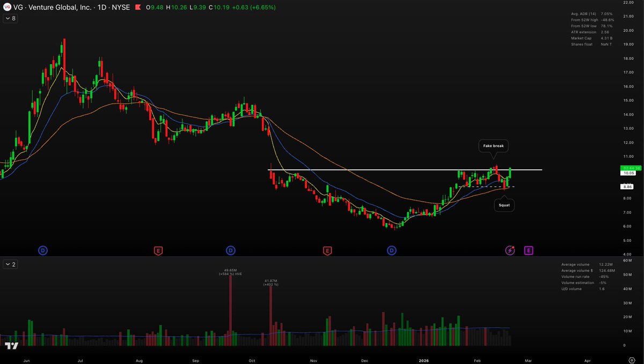Click the VG company logo icon
644x364 pixels.
click(x=8, y=8)
